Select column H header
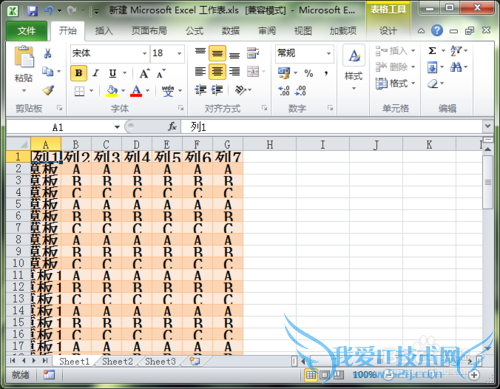This screenshot has width=500, height=389. tap(270, 144)
